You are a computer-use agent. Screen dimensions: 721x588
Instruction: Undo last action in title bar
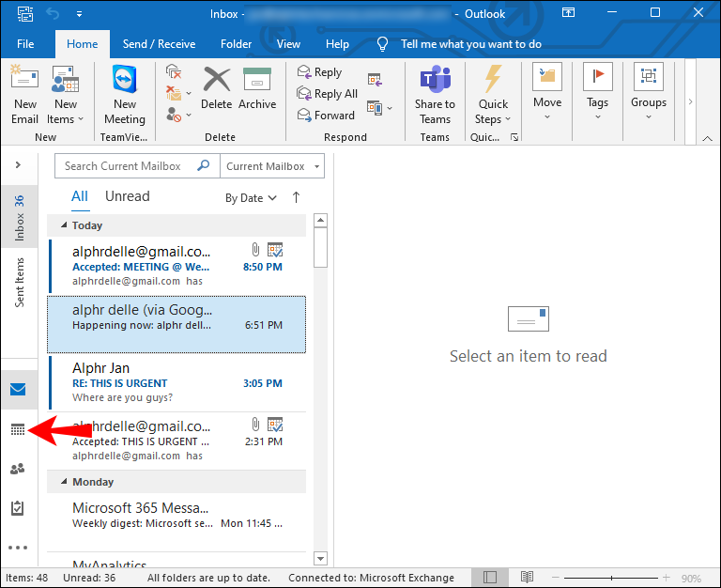click(x=53, y=14)
